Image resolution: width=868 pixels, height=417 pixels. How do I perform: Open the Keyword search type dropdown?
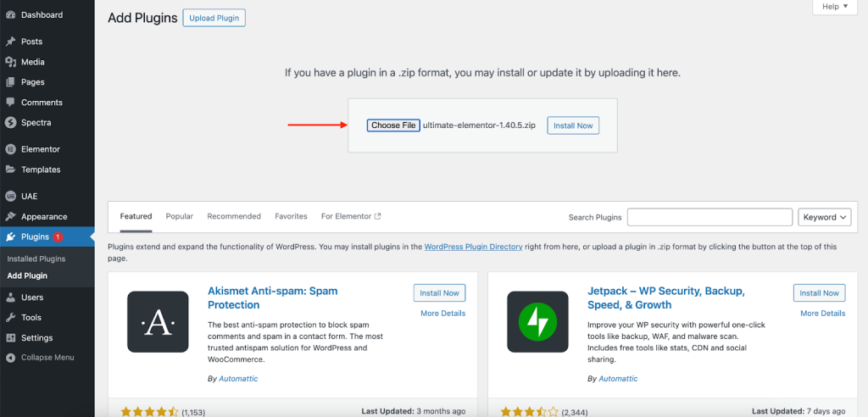(825, 217)
